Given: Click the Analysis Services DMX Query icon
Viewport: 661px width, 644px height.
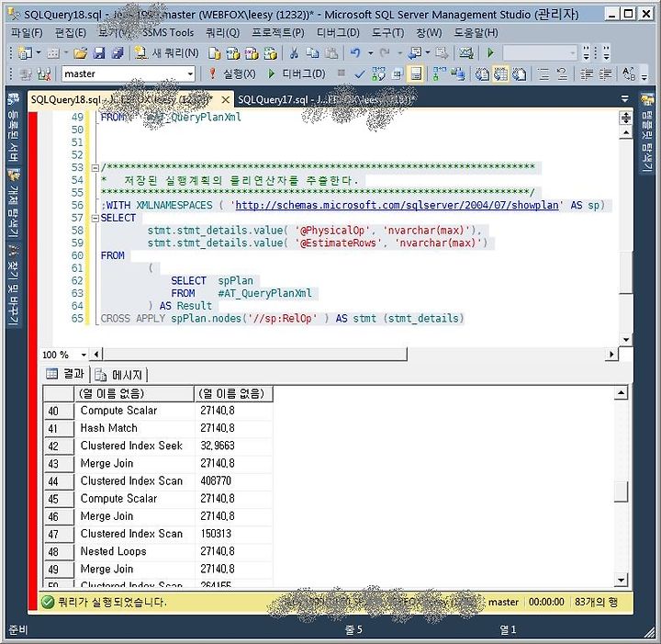Looking at the screenshot, I should [x=252, y=53].
